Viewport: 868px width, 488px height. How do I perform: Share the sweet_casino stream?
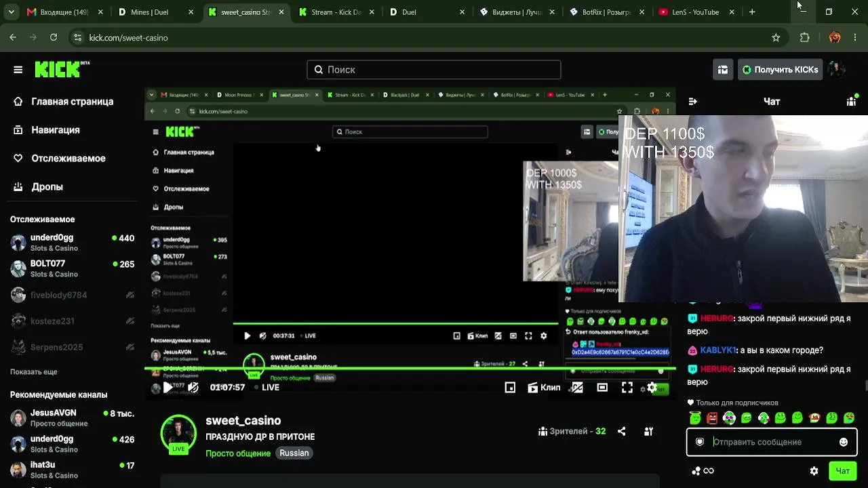click(x=621, y=431)
